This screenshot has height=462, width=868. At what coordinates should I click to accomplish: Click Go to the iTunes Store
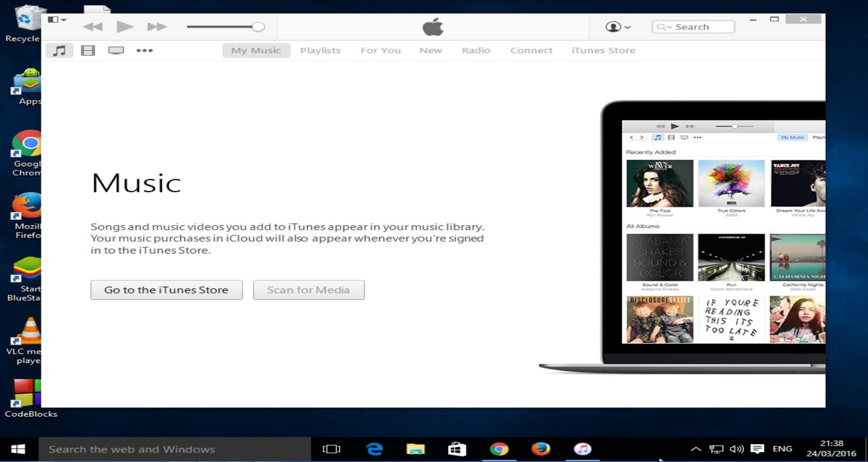tap(166, 290)
